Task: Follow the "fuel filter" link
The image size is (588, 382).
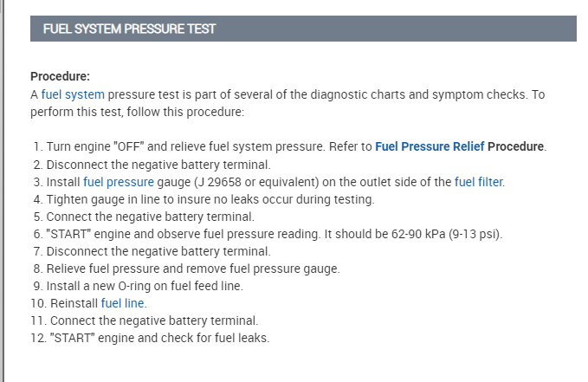Action: click(x=478, y=182)
